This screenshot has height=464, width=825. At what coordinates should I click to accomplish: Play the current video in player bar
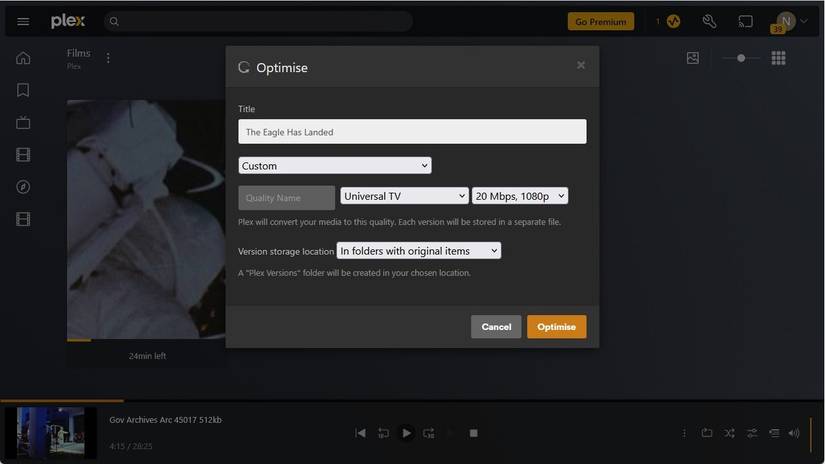pos(407,433)
